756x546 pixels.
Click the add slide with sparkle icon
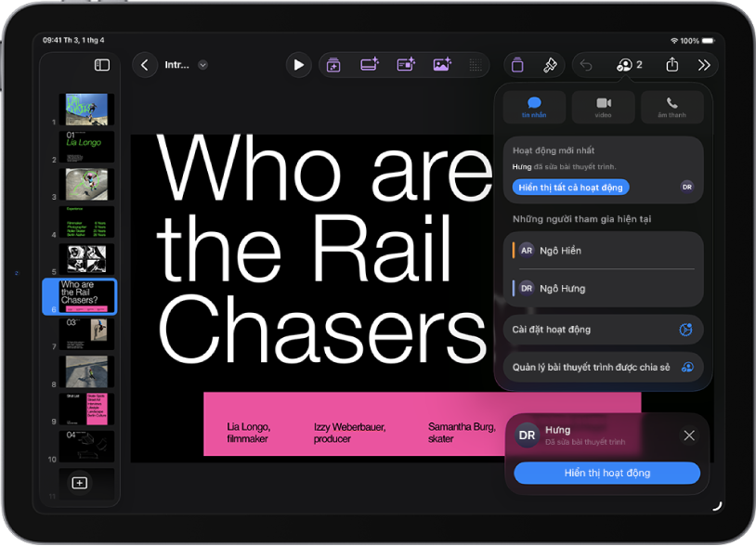pyautogui.click(x=333, y=65)
